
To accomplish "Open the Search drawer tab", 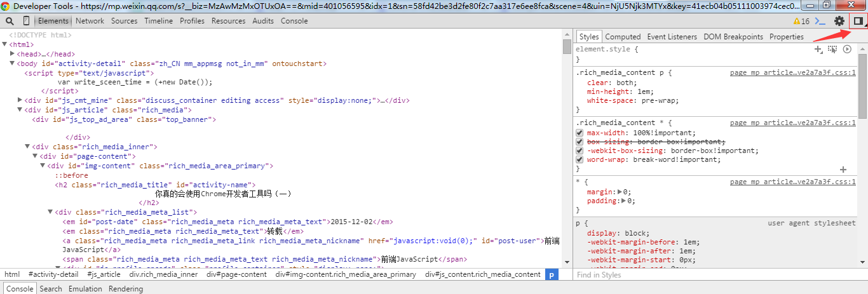I will tap(51, 288).
